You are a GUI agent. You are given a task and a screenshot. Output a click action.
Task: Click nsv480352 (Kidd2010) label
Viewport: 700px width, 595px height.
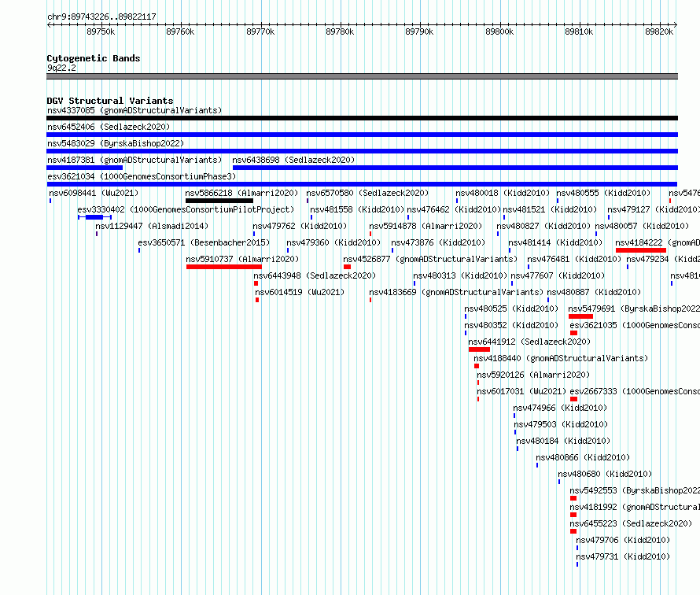(511, 325)
